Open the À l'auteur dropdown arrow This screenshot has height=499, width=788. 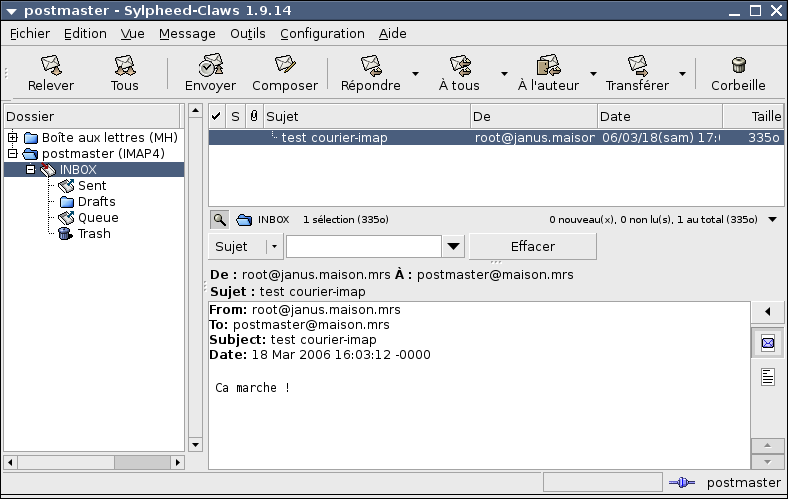[x=593, y=74]
